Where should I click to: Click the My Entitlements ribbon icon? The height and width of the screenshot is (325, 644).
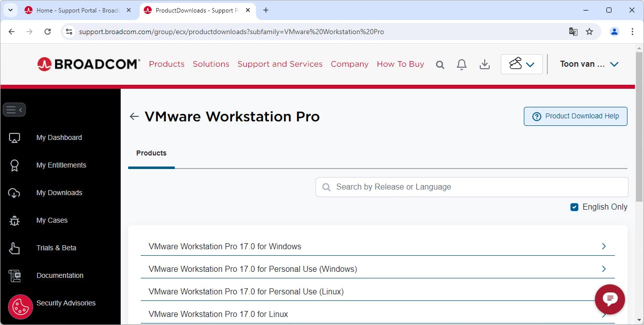(15, 166)
